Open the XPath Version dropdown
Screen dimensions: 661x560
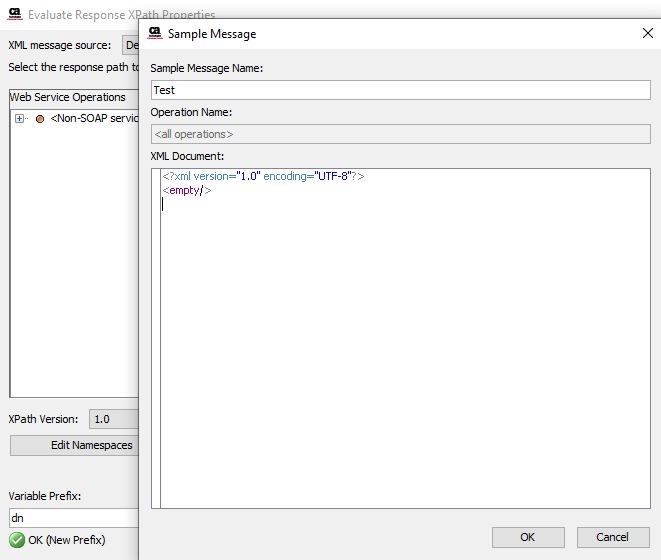click(114, 419)
